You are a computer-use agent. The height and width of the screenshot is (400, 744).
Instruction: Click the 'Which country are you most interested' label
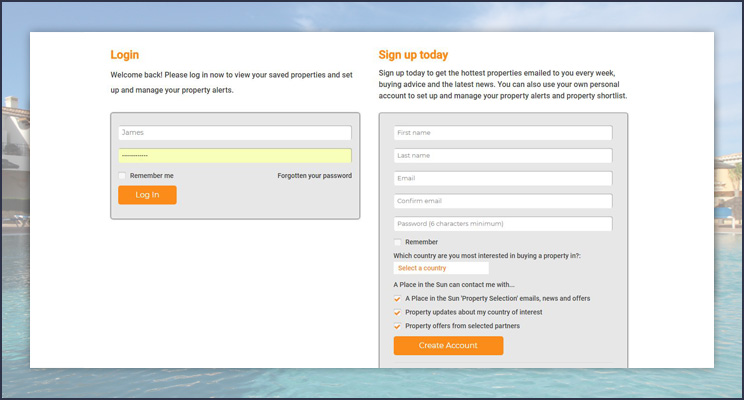(x=487, y=256)
